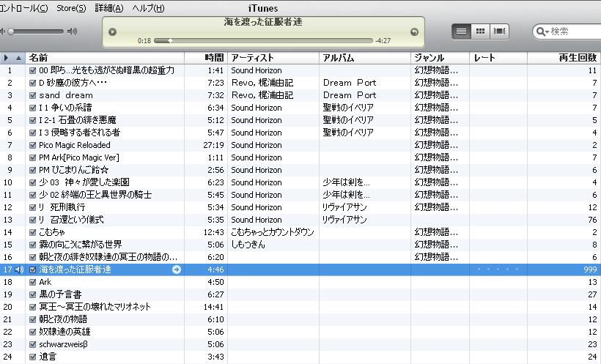
Task: Toggle checkbox for Ark
Action: point(32,282)
